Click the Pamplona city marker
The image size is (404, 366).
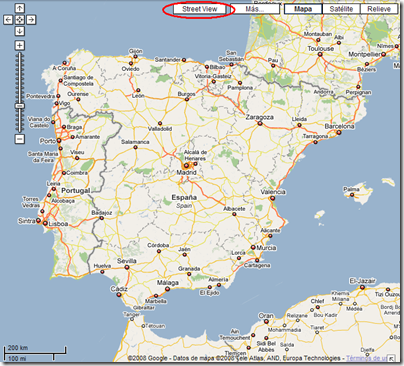point(240,83)
